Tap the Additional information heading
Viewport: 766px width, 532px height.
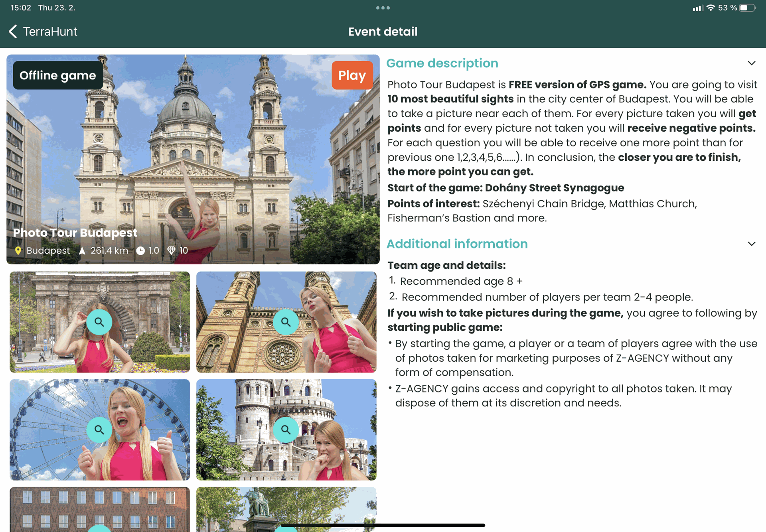click(x=457, y=244)
